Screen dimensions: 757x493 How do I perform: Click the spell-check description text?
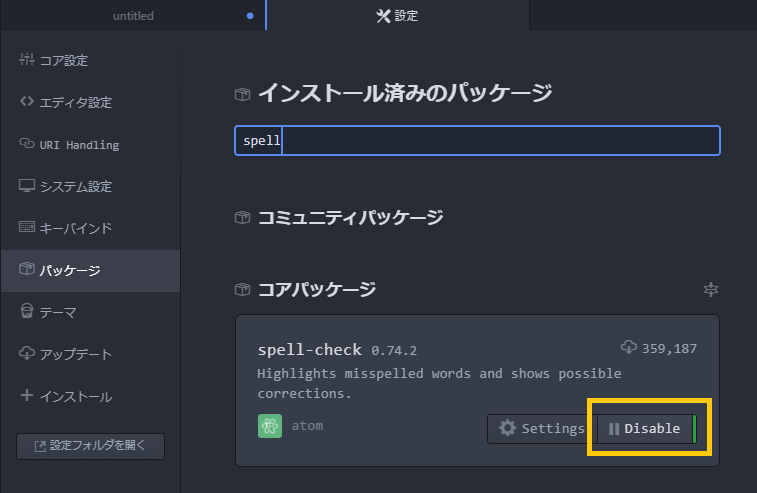pyautogui.click(x=439, y=383)
